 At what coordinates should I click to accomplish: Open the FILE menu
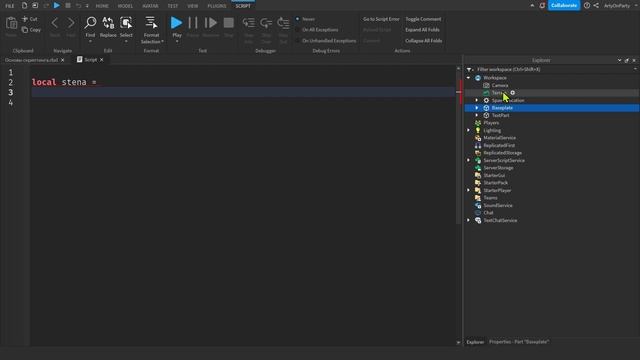(x=10, y=6)
